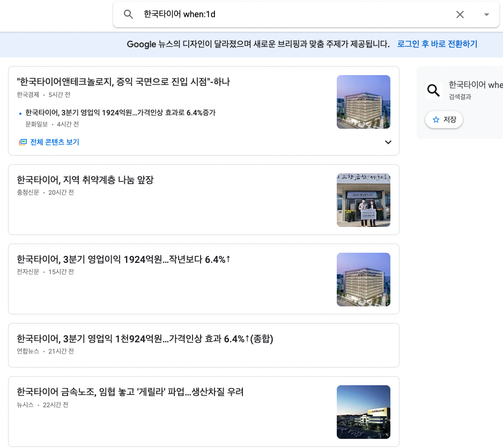503x448 pixels.
Task: Click the 저장 save button
Action: click(444, 120)
